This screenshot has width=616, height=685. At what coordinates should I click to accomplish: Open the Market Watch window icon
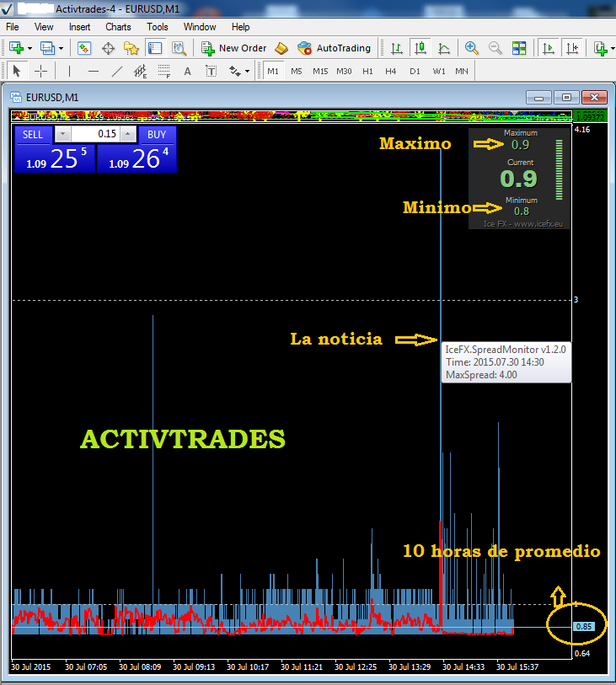click(84, 48)
